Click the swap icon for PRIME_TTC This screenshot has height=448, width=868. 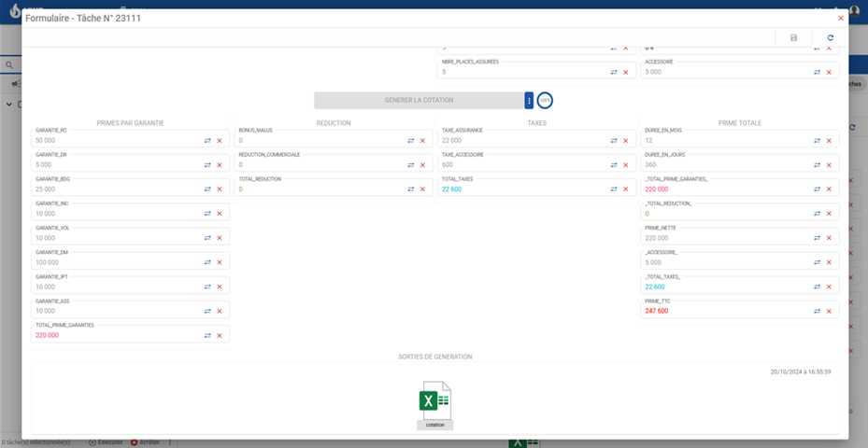(817, 311)
